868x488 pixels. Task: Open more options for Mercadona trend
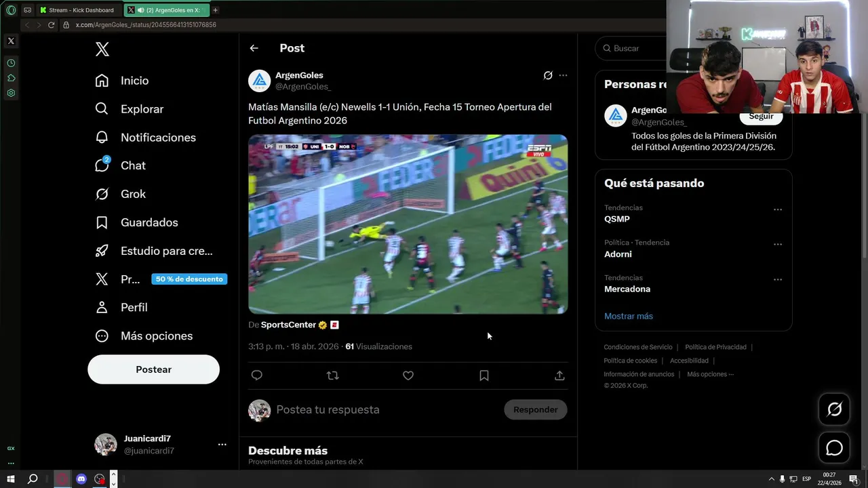pyautogui.click(x=778, y=279)
